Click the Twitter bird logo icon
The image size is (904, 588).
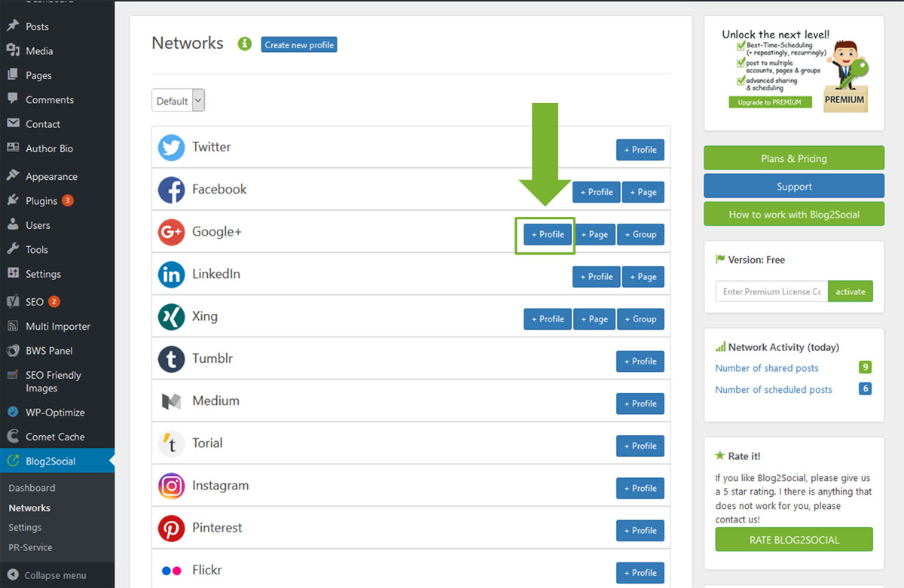[171, 147]
